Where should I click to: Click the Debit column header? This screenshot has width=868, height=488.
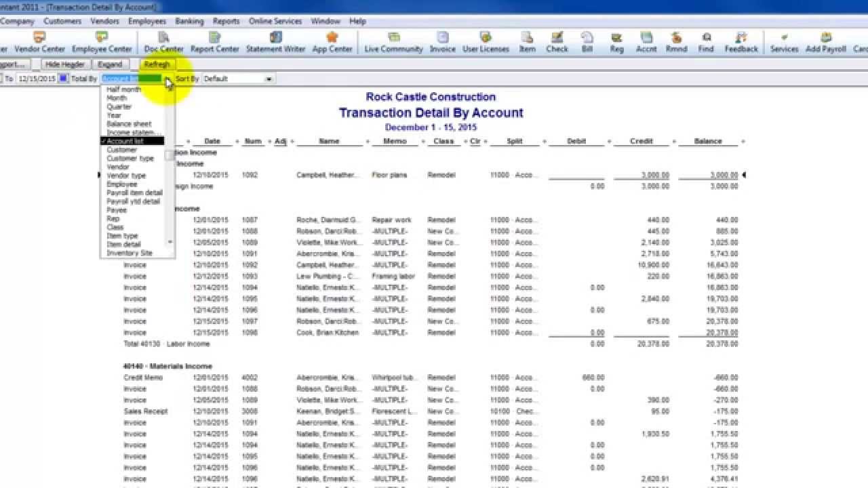tap(576, 141)
